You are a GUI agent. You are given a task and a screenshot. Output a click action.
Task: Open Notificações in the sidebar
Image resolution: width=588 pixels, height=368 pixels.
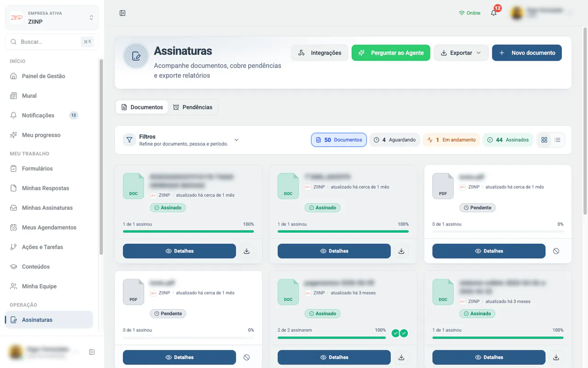[x=49, y=115]
